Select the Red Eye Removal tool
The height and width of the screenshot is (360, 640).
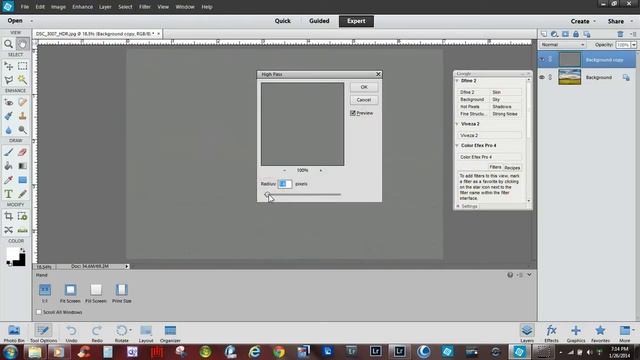coord(8,102)
